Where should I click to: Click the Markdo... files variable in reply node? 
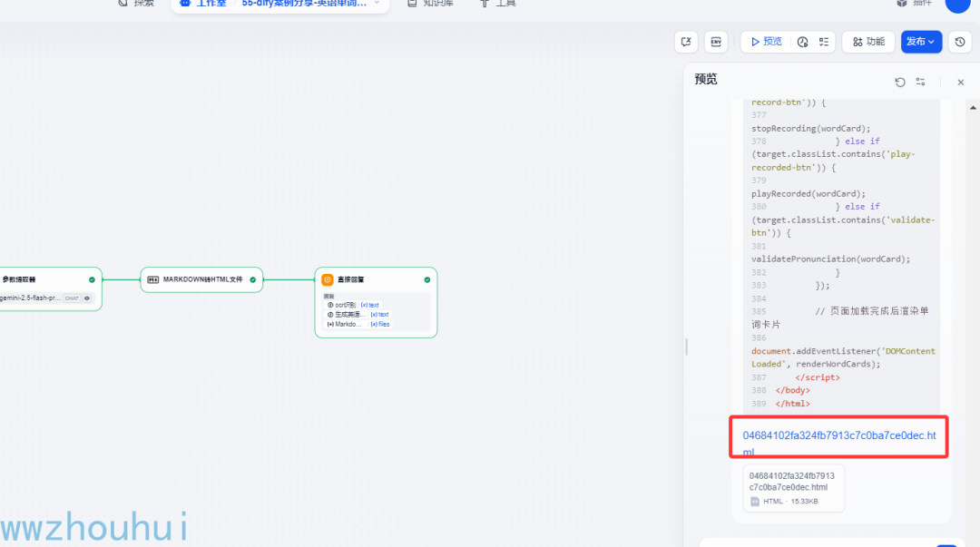358,324
